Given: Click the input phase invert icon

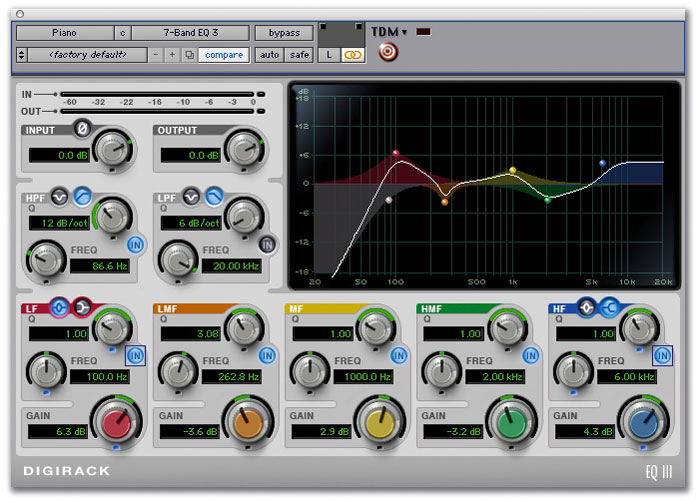Looking at the screenshot, I should (x=82, y=128).
